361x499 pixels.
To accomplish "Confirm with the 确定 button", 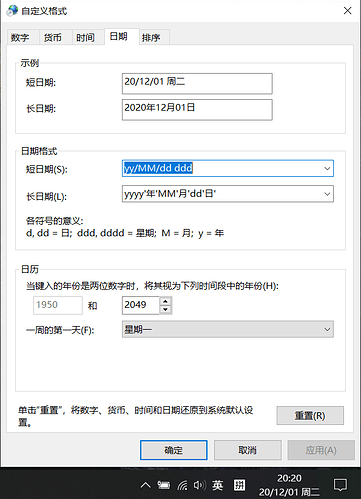I will pos(174,450).
